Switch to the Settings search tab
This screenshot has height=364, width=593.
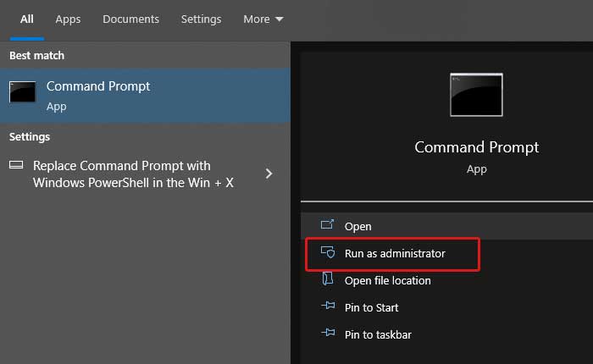(x=201, y=19)
